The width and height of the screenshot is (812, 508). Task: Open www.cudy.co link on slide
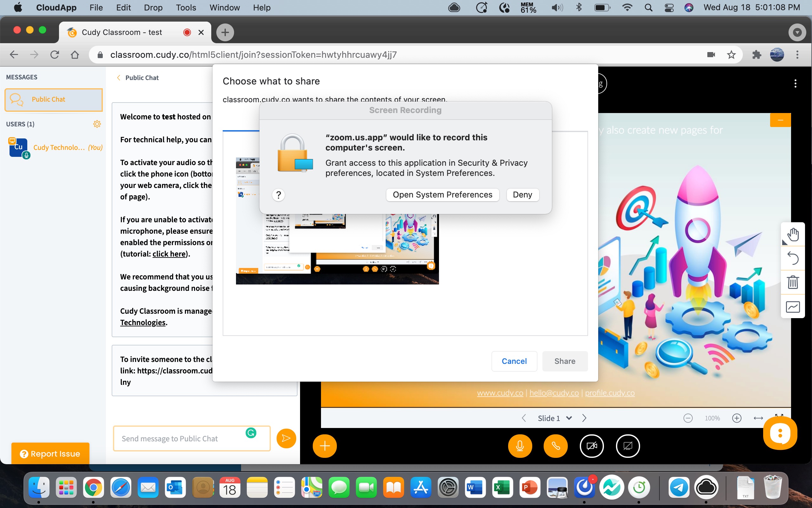tap(500, 393)
